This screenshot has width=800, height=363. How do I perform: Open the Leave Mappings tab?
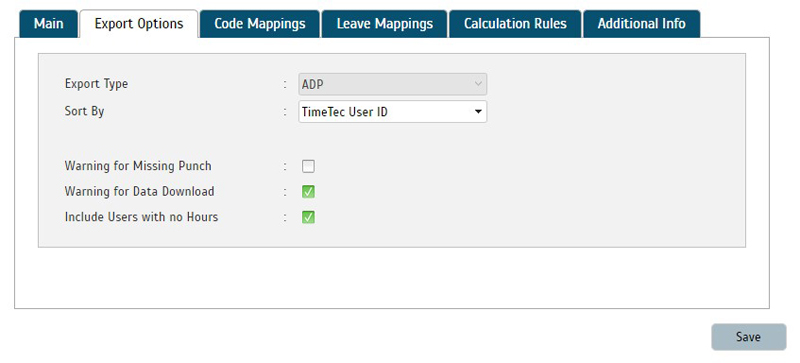pyautogui.click(x=384, y=23)
